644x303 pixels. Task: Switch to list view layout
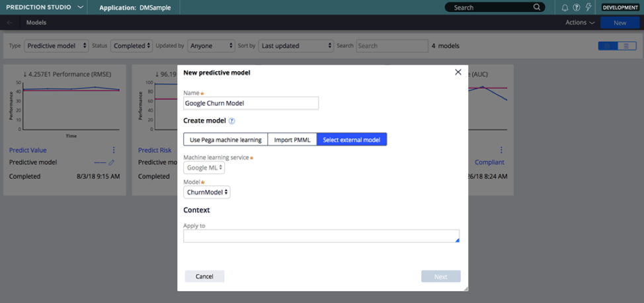coord(625,46)
